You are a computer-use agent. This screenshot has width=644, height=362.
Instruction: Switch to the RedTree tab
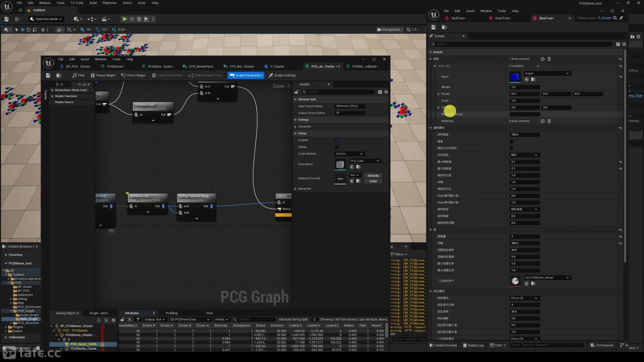pyautogui.click(x=458, y=18)
